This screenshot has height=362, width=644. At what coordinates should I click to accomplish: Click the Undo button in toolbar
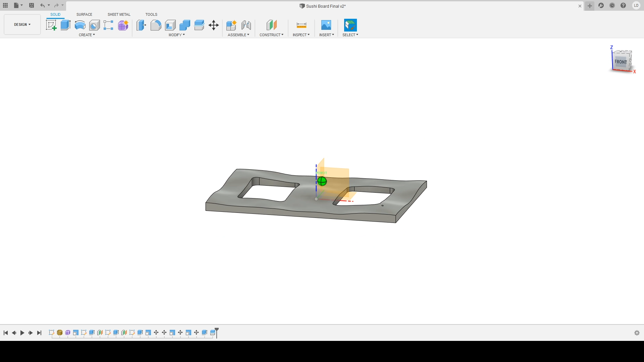pyautogui.click(x=42, y=5)
